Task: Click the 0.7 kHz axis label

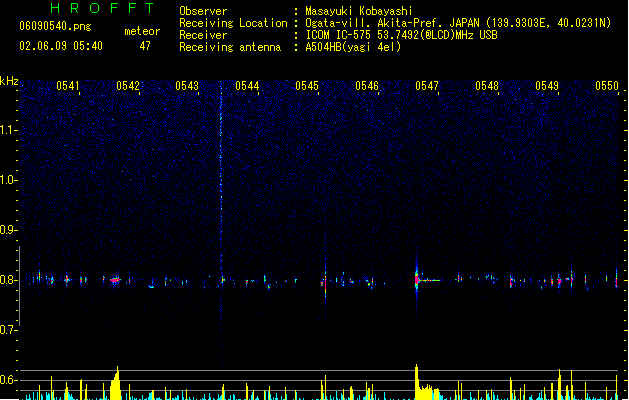Action: coord(8,330)
